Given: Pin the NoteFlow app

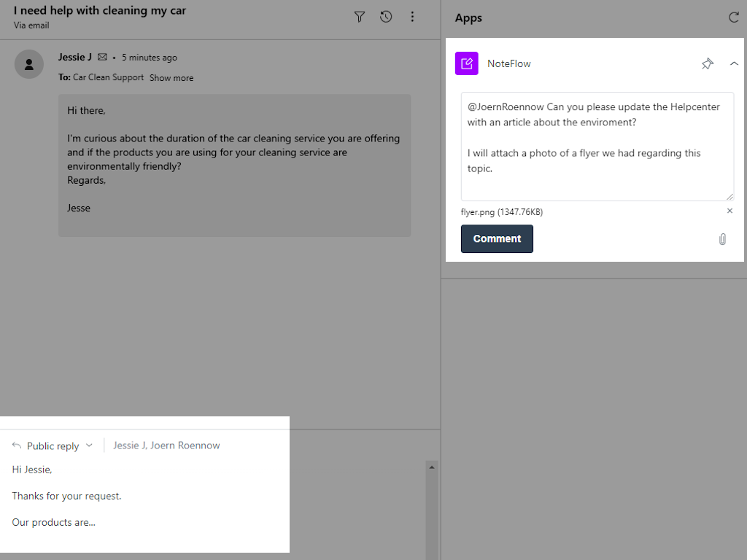Looking at the screenshot, I should tap(707, 64).
